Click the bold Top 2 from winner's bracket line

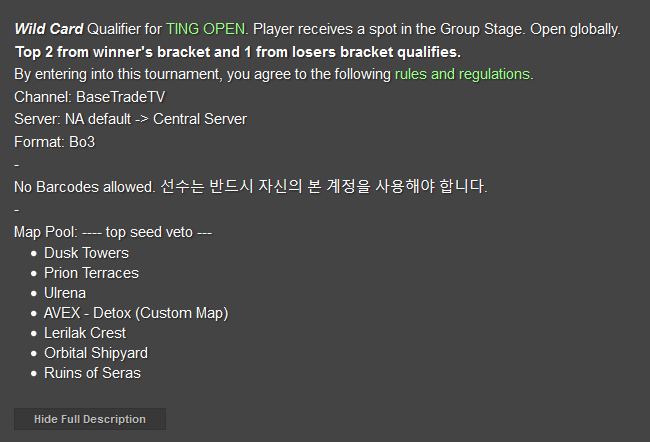point(238,52)
